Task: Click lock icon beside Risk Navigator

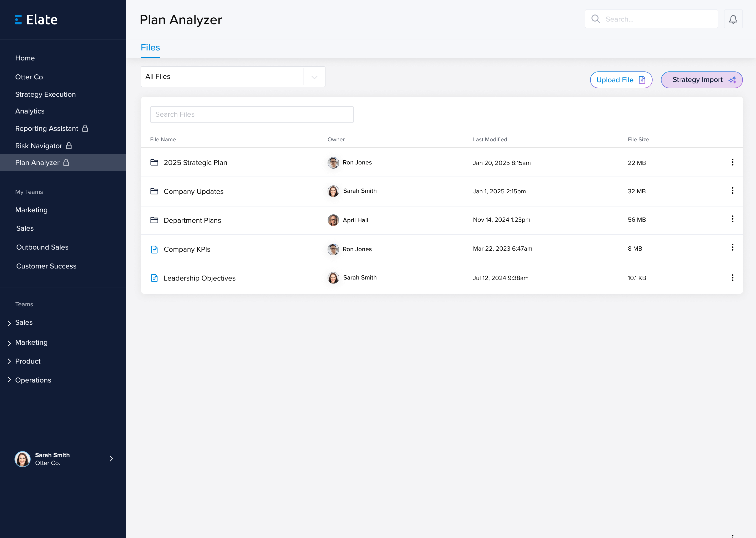Action: [69, 146]
